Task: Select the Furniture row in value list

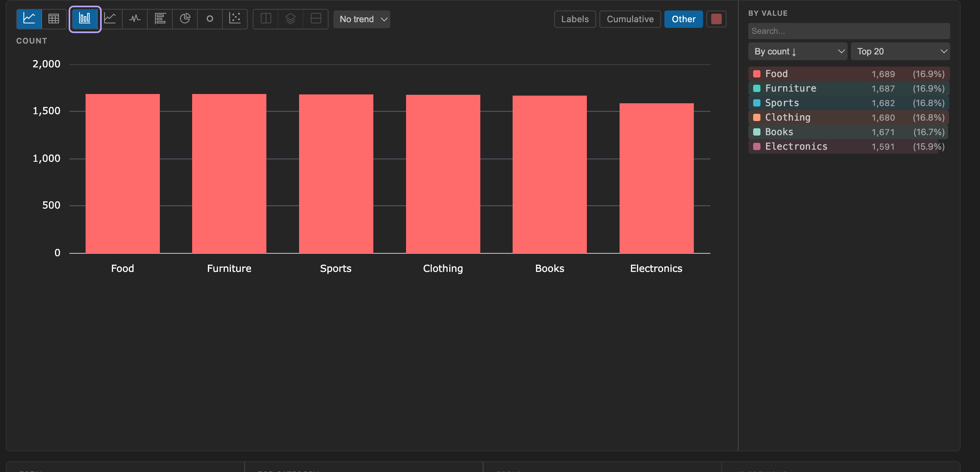Action: click(x=849, y=88)
